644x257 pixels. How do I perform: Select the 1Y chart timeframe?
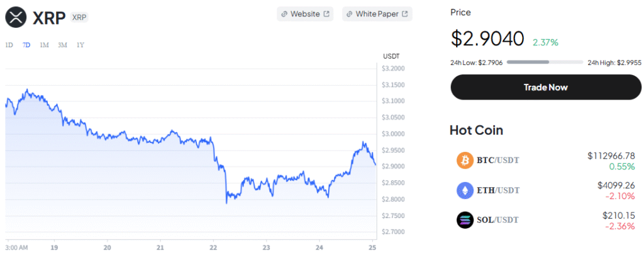click(x=80, y=45)
